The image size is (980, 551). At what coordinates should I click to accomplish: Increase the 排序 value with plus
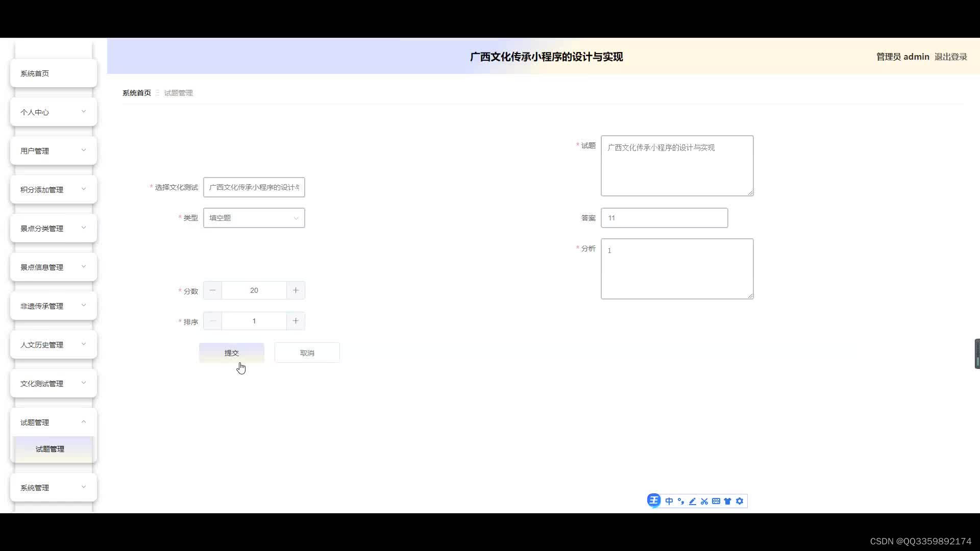296,321
